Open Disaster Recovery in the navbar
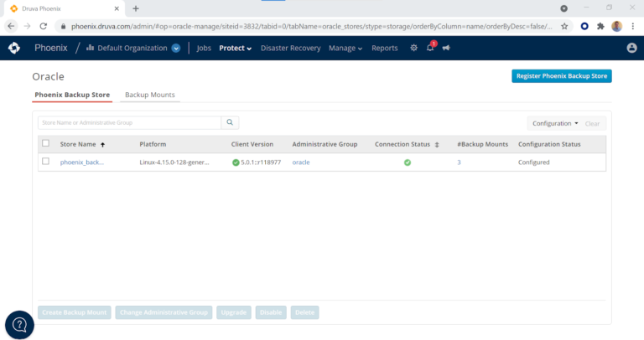 pyautogui.click(x=290, y=48)
